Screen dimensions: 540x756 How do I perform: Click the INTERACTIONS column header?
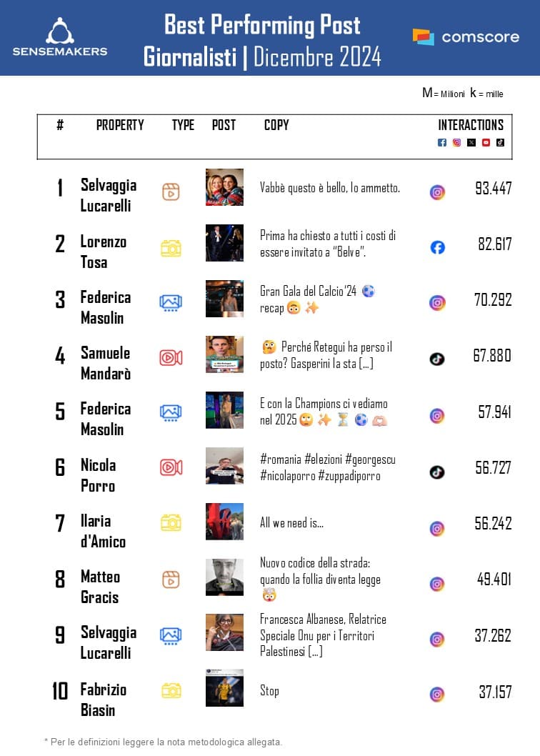pos(471,125)
